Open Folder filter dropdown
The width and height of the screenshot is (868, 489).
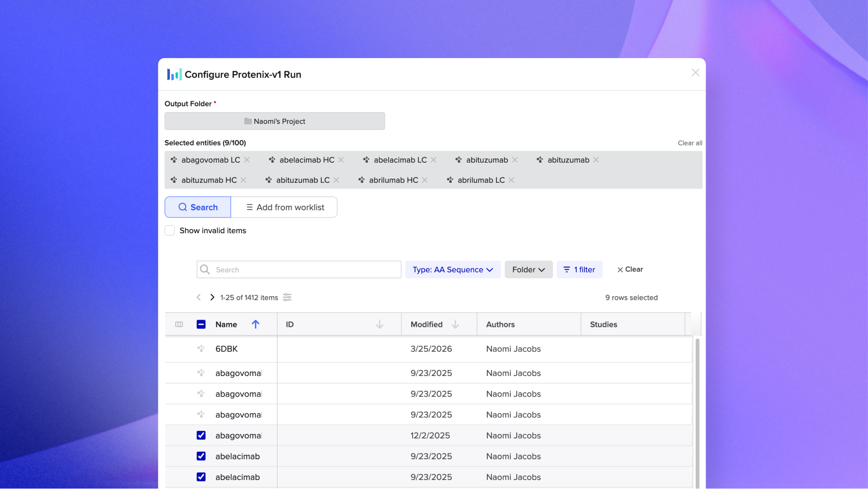tap(528, 269)
